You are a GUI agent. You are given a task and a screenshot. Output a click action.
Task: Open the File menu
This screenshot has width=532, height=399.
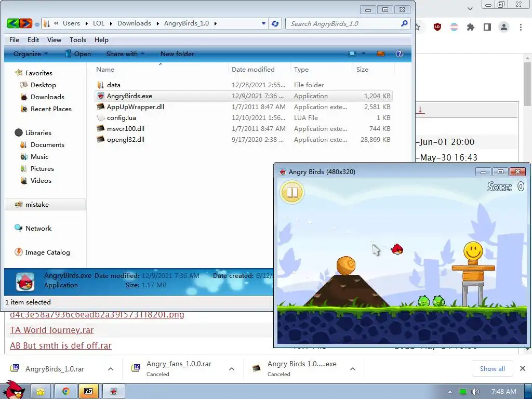14,39
